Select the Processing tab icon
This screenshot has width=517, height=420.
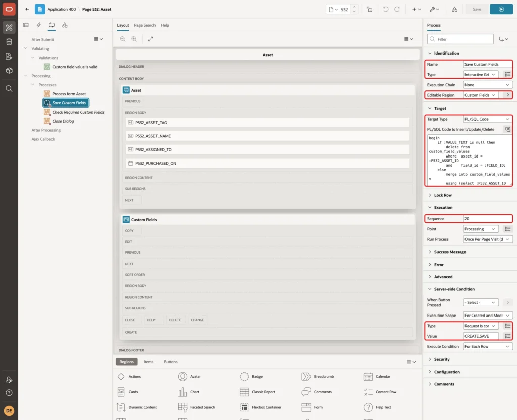click(52, 25)
